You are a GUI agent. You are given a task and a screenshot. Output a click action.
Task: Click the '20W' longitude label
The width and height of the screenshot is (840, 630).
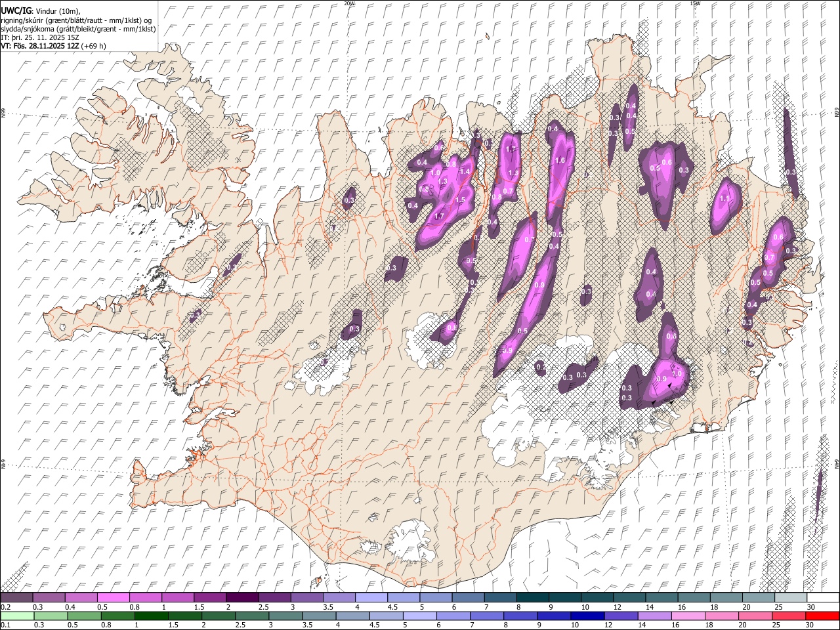[349, 3]
